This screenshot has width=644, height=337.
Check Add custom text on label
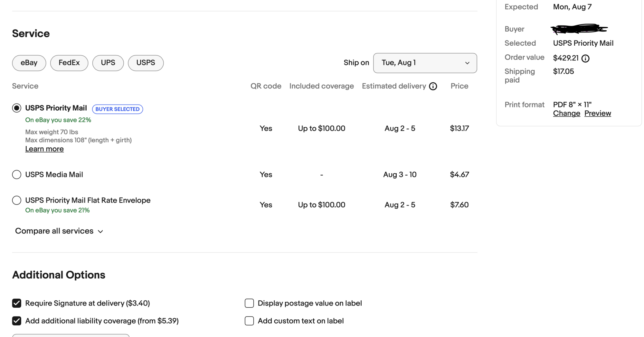point(249,321)
